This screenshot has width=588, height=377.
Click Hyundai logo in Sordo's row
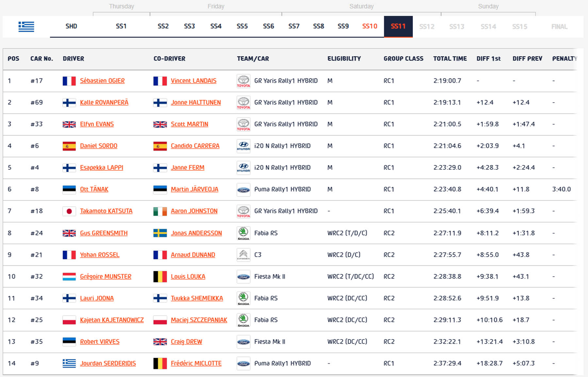coord(243,146)
